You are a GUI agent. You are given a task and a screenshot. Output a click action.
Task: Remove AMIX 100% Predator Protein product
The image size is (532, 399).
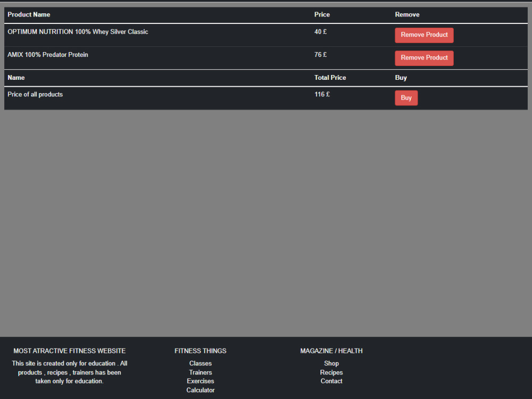click(424, 58)
